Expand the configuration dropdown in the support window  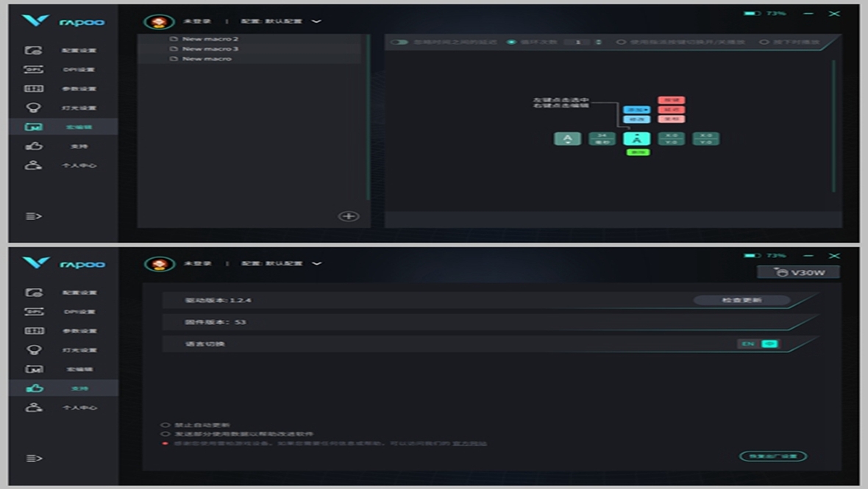(x=316, y=263)
